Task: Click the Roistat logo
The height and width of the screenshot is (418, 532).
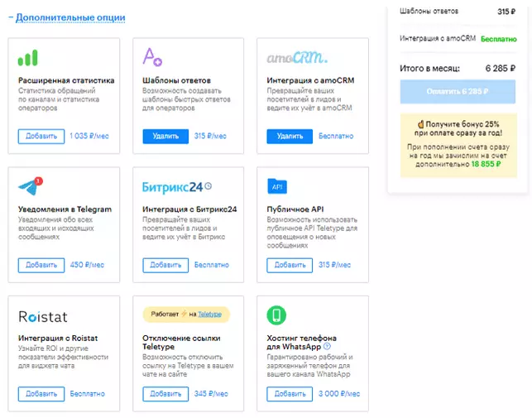Action: [43, 316]
